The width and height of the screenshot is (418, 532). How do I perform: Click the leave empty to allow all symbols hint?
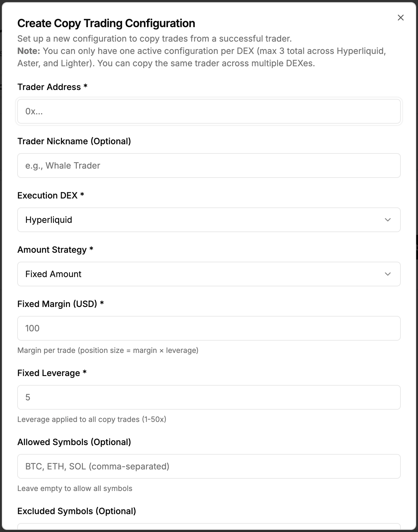click(75, 488)
